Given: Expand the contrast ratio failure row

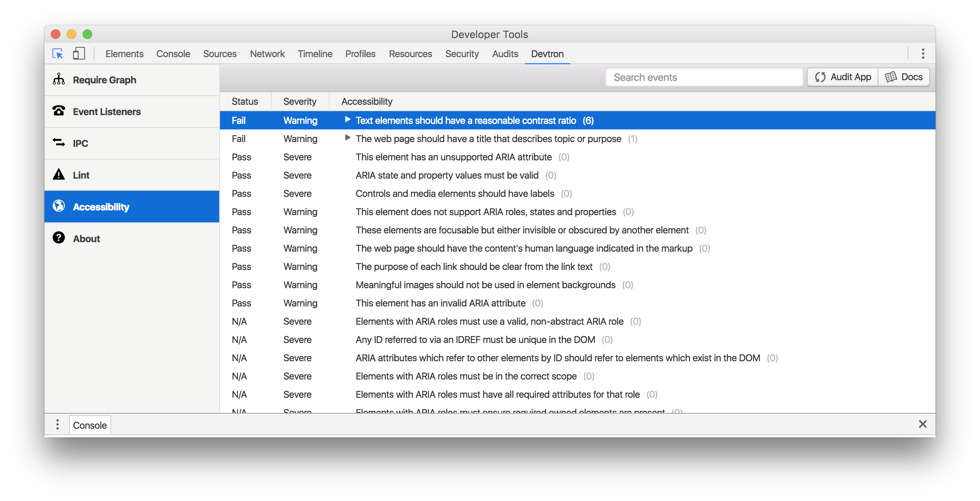Looking at the screenshot, I should 345,120.
